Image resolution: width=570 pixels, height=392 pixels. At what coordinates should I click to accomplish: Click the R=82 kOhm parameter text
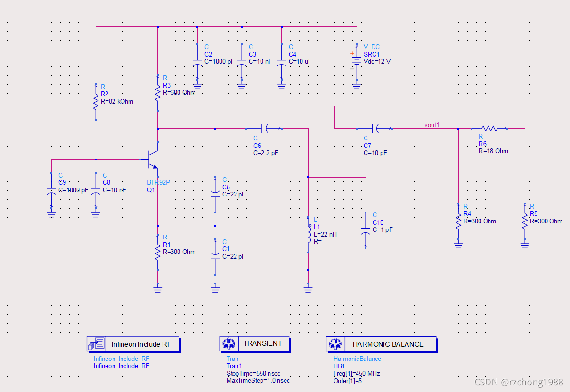click(117, 101)
